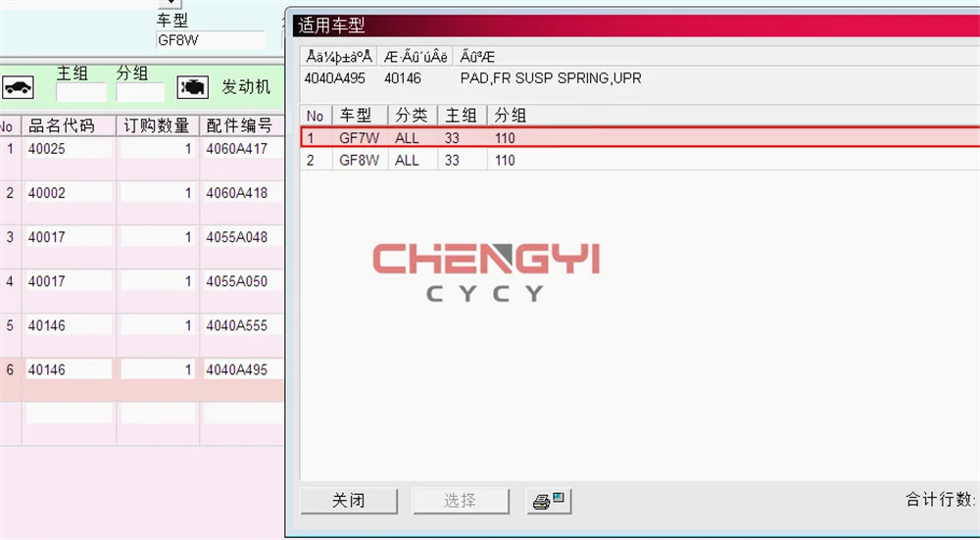980x540 pixels.
Task: Click the 主组 column header in the dialog
Action: 462,116
